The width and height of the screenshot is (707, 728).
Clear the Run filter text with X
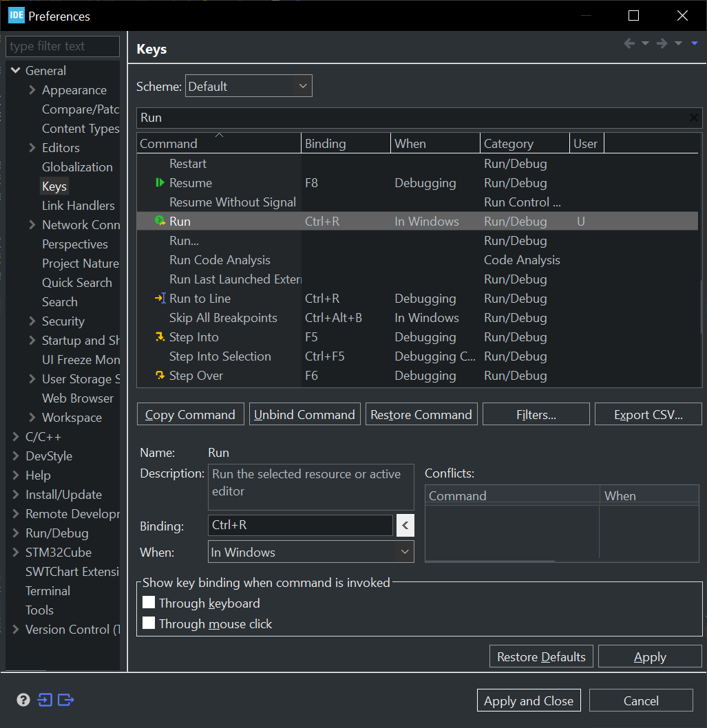[693, 118]
